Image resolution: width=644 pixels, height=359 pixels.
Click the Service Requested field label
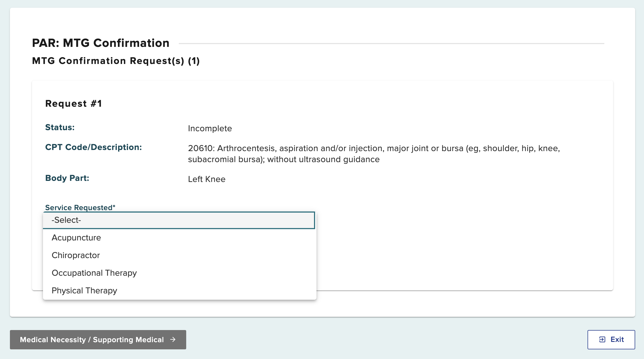click(x=80, y=207)
